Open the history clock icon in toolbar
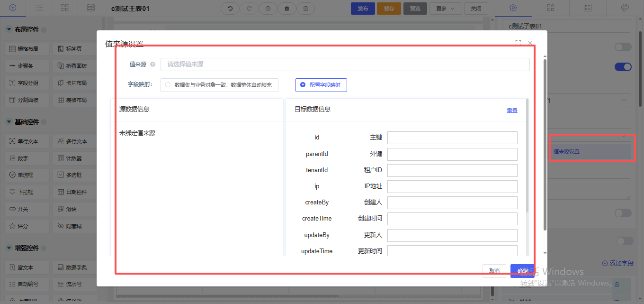 (x=268, y=9)
